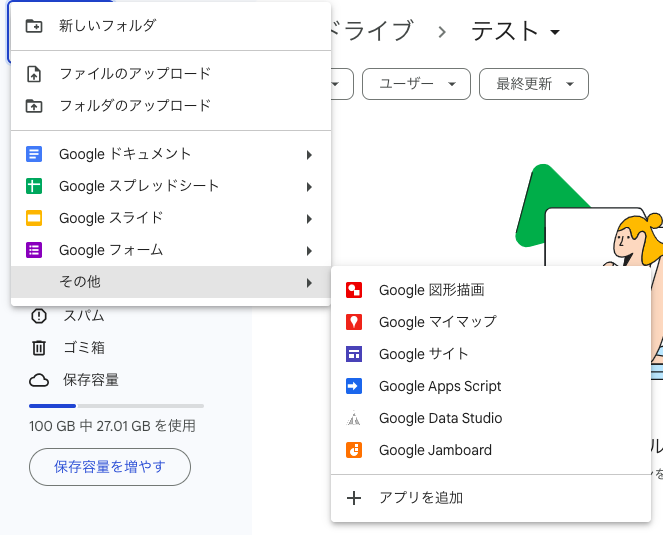
Task: Select Google スライド menu item
Action: [171, 218]
